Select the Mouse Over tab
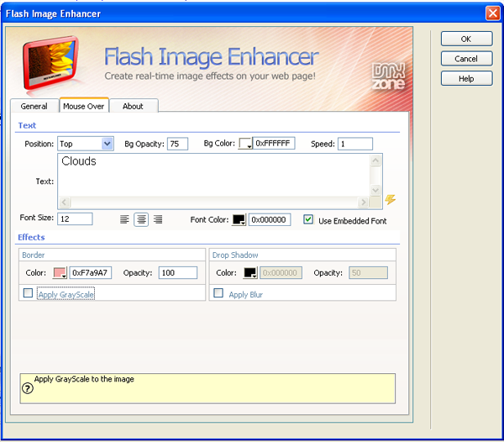Screen dimensions: 504x442 tap(83, 106)
